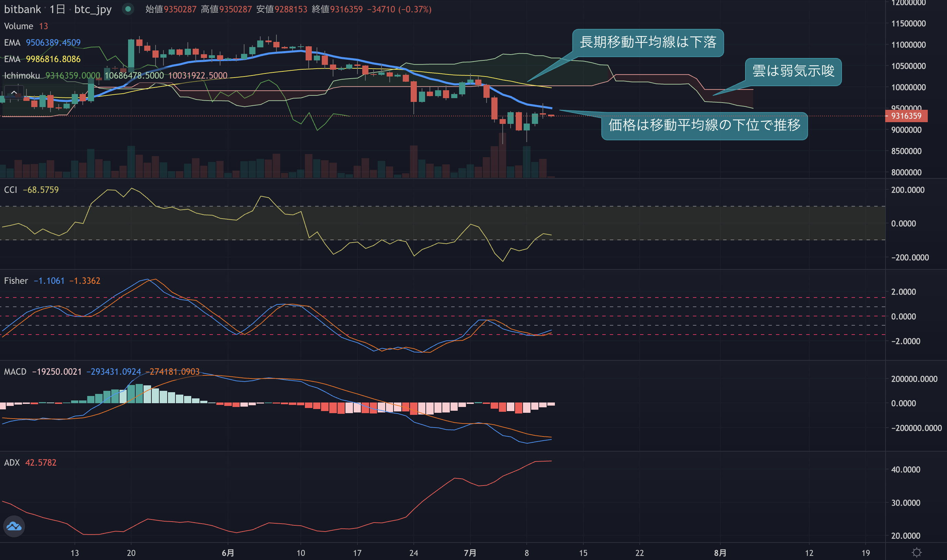
Task: Click the 8月 marker on time axis
Action: click(x=720, y=553)
